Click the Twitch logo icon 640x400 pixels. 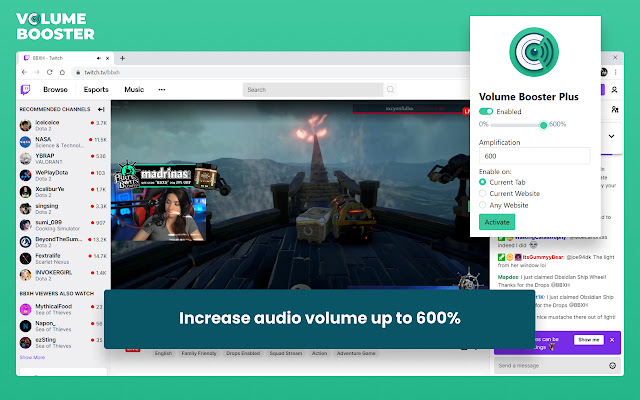tap(25, 89)
